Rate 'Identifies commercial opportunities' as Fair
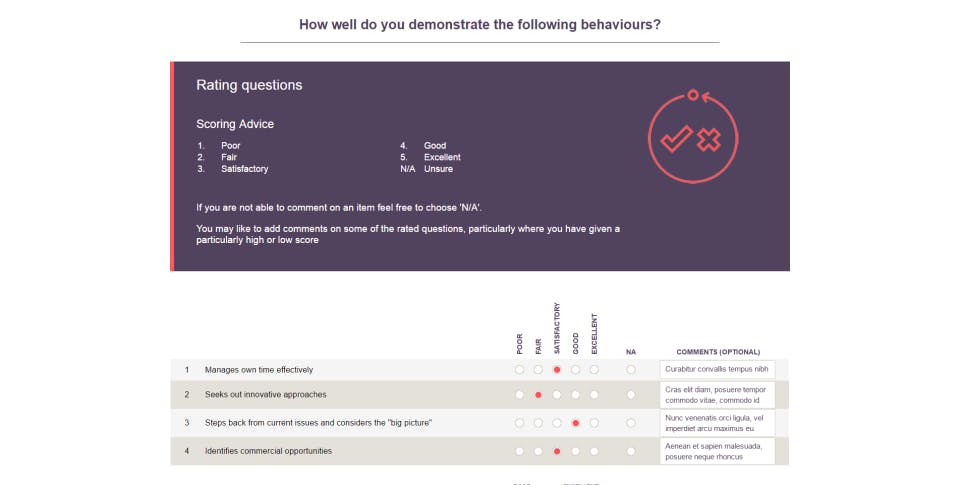 click(538, 451)
